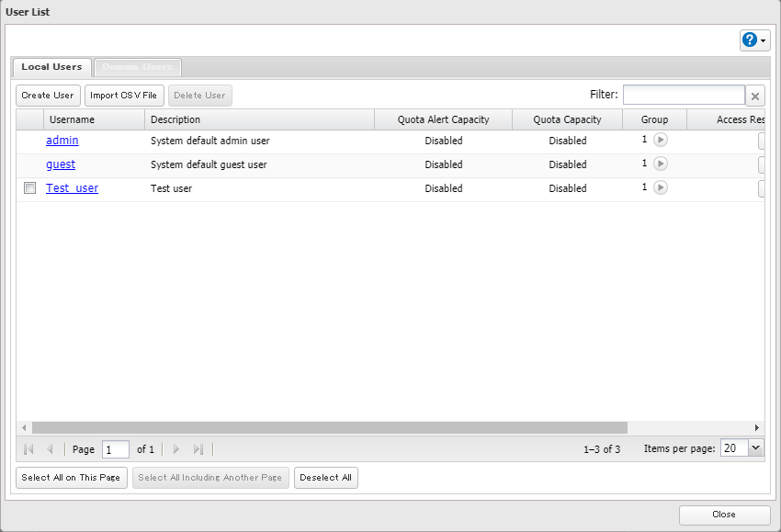Click Select All on This Page
781x532 pixels.
(71, 478)
